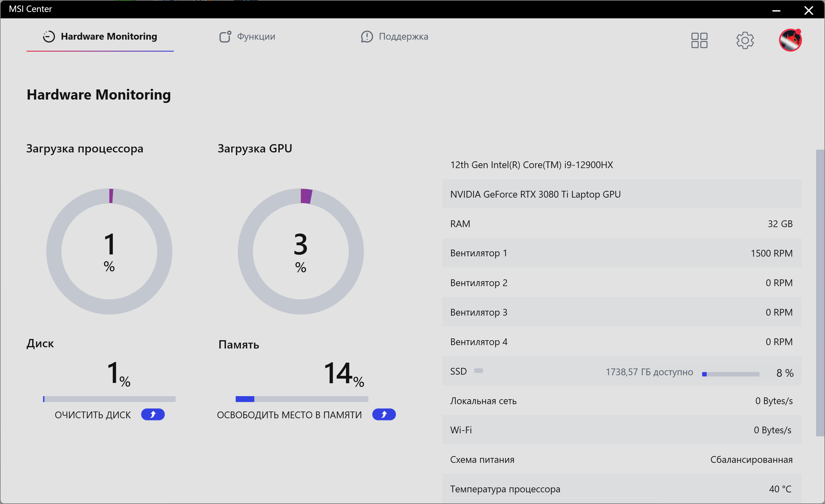Click the SSD usage progress bar

[x=731, y=374]
